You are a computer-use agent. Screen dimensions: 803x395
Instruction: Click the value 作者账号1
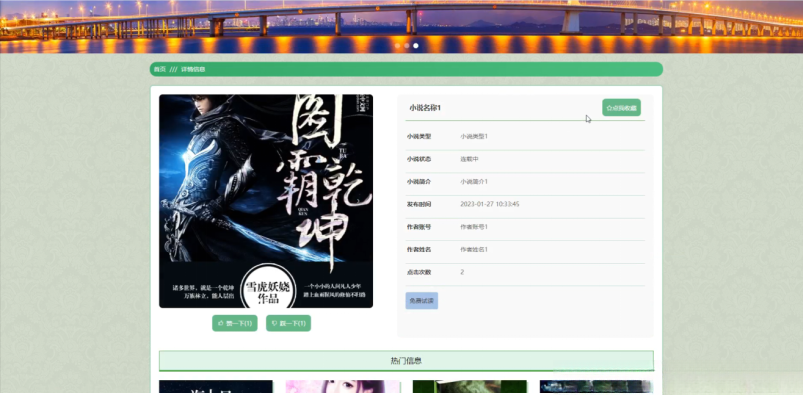pyautogui.click(x=474, y=226)
